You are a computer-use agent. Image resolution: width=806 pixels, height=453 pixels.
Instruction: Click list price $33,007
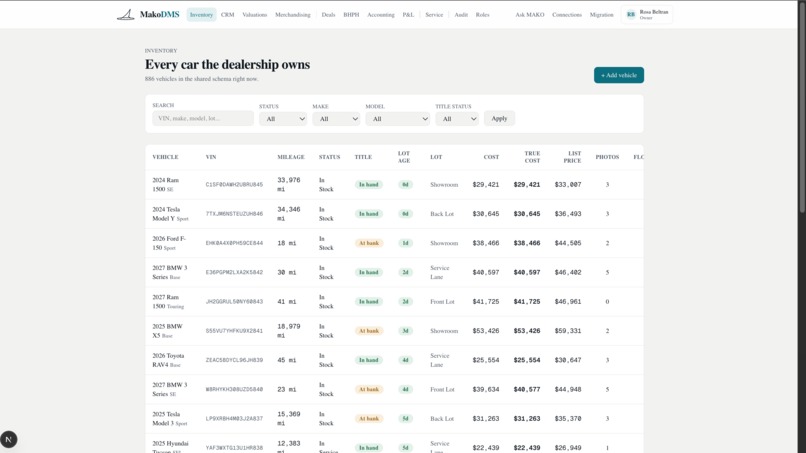(568, 185)
